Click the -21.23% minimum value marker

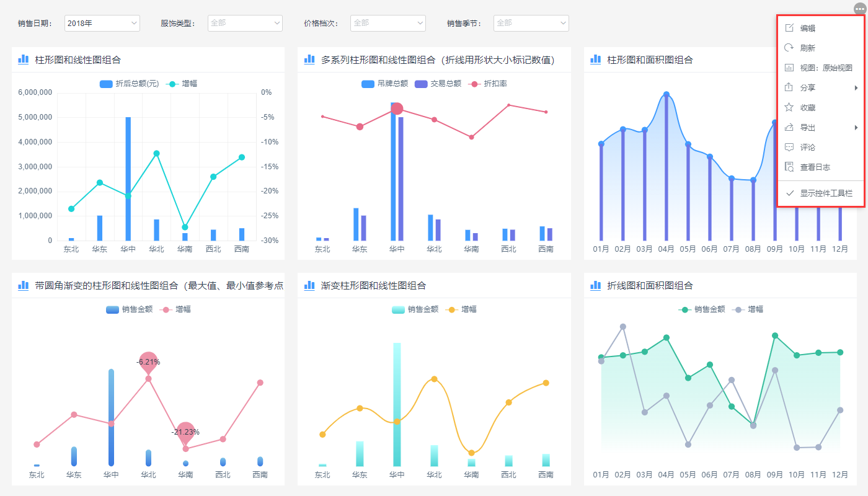pos(185,433)
